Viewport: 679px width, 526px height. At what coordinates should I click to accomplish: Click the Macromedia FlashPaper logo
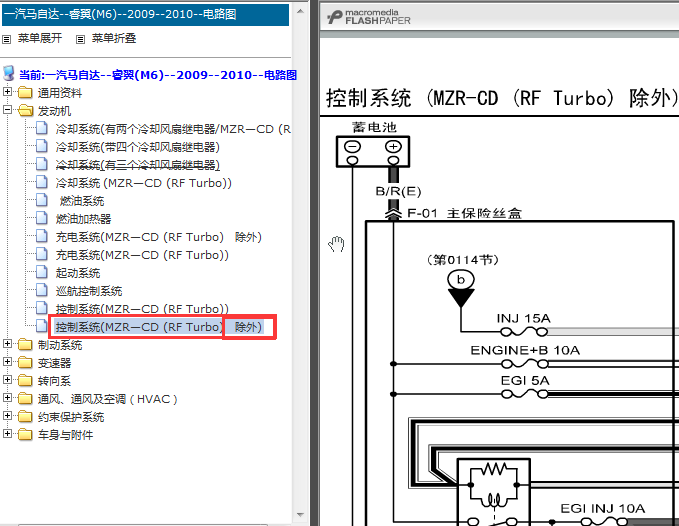(x=369, y=17)
